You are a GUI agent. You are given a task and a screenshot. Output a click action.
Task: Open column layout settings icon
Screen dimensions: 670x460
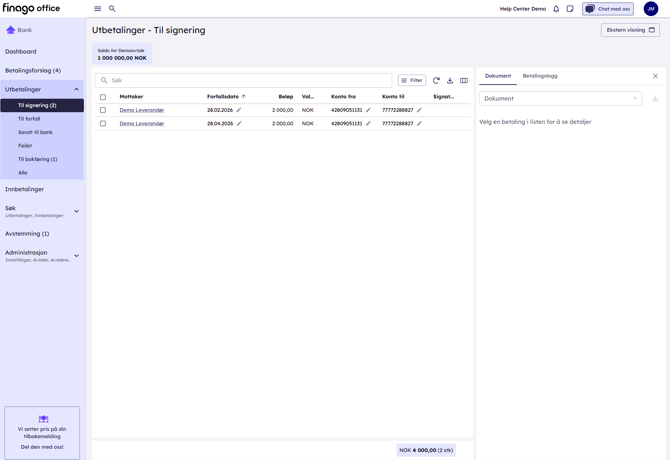[464, 80]
